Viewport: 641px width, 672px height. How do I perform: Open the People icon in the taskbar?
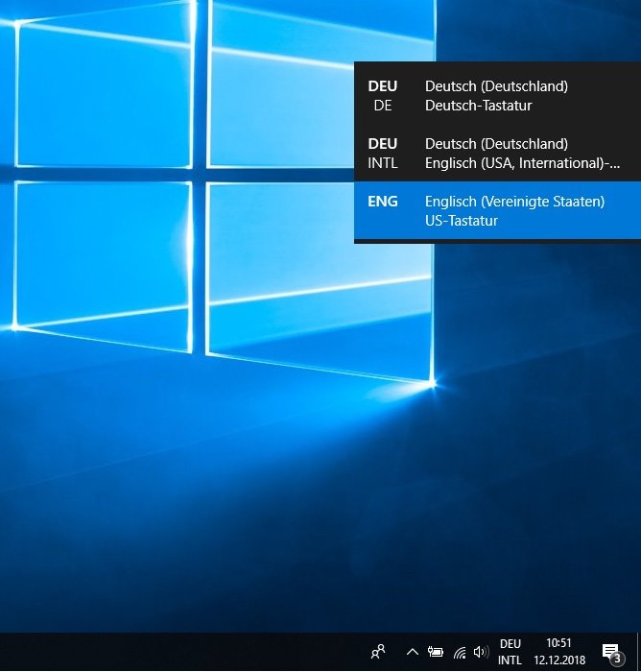coord(379,652)
